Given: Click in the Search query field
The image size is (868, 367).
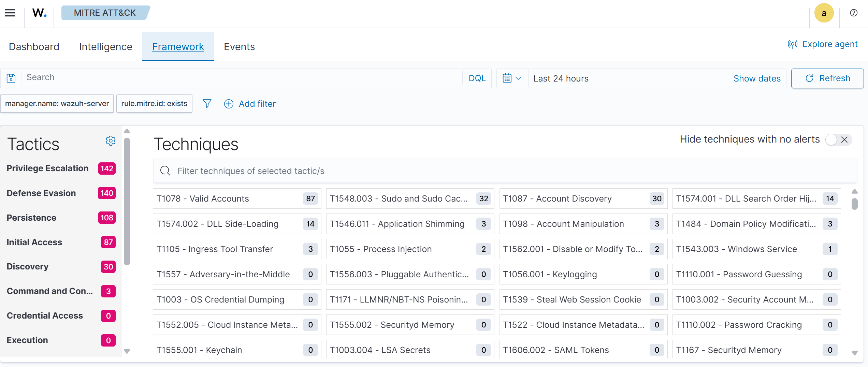Looking at the screenshot, I should 242,78.
